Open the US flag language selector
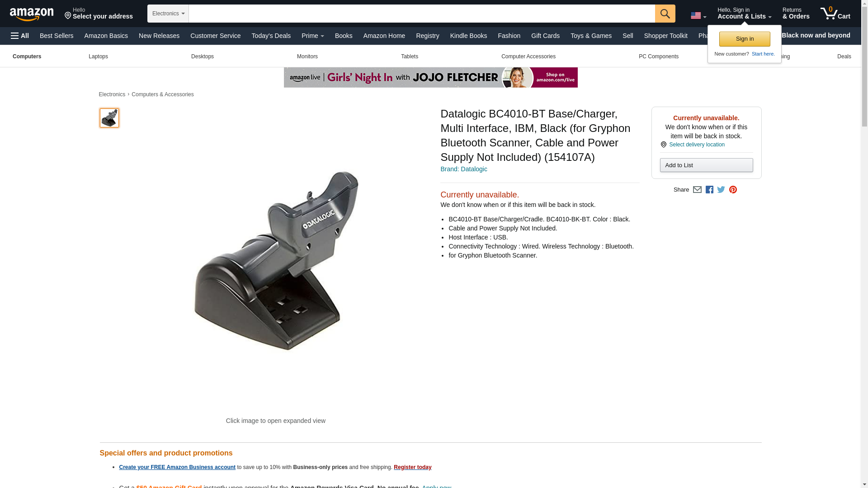868x488 pixels. pyautogui.click(x=698, y=16)
